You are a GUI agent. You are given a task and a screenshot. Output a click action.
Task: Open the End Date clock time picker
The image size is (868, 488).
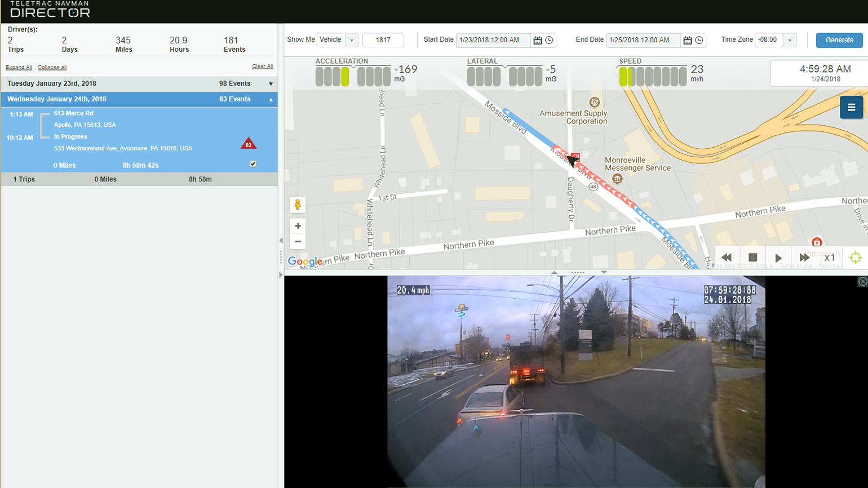point(698,40)
